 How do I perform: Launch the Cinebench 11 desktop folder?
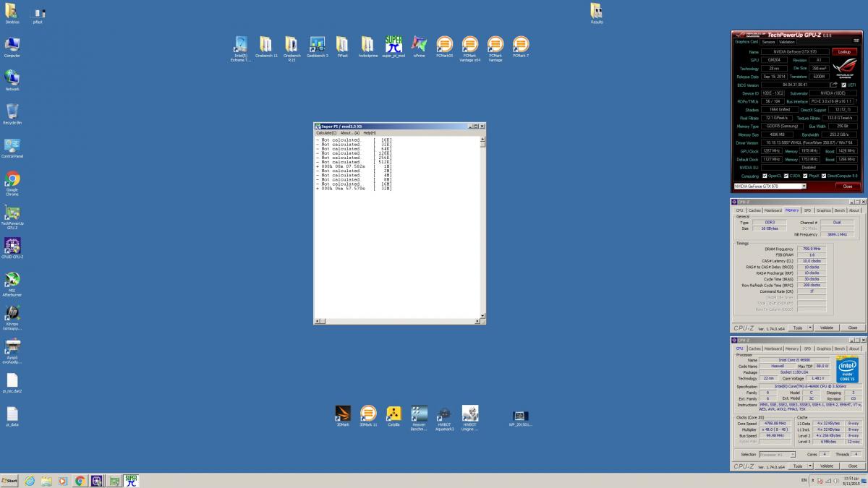point(265,47)
